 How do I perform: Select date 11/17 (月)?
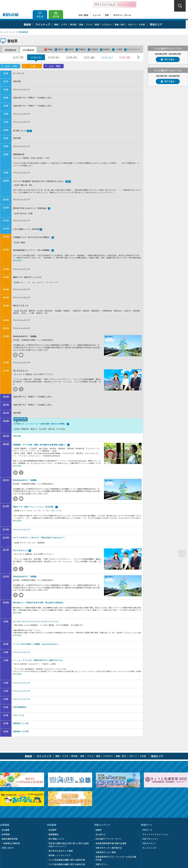click(18, 58)
